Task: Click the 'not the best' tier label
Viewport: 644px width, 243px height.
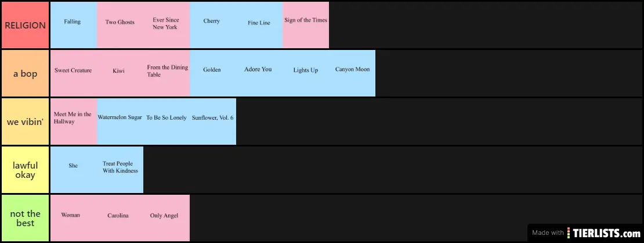Action: [x=25, y=218]
